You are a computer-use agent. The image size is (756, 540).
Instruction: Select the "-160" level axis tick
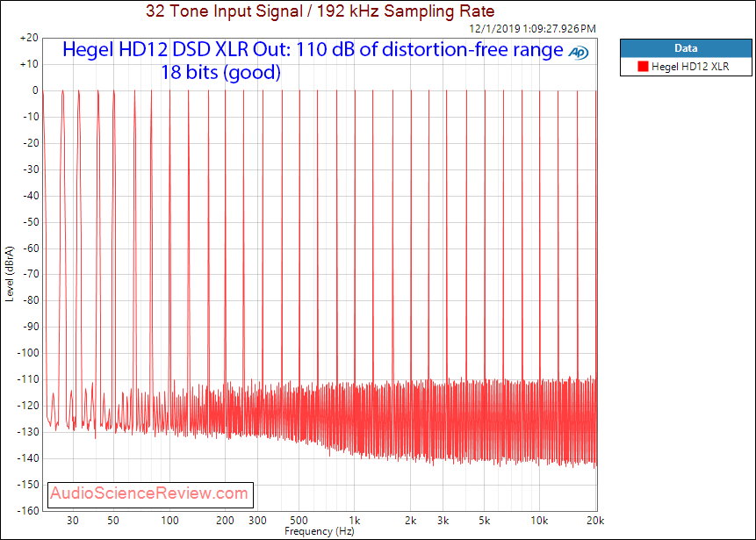(x=27, y=511)
